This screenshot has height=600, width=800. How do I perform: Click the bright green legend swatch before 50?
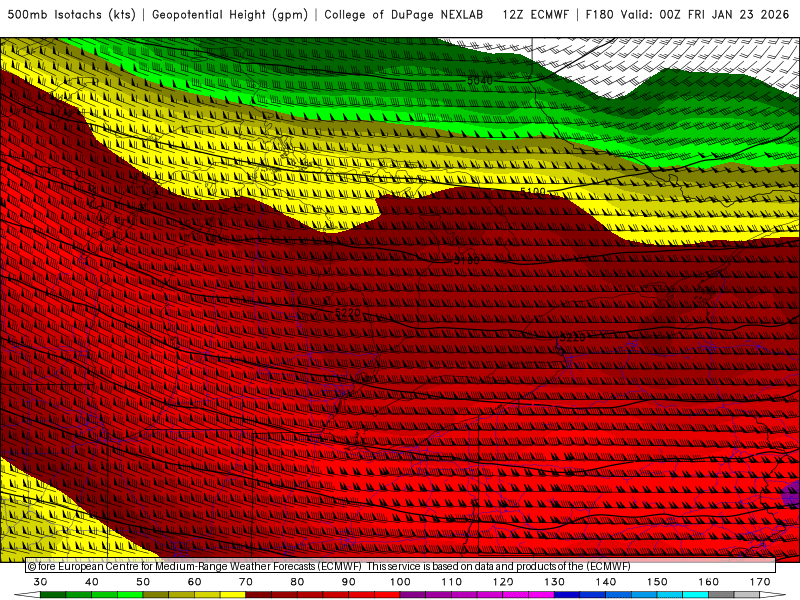[130, 595]
